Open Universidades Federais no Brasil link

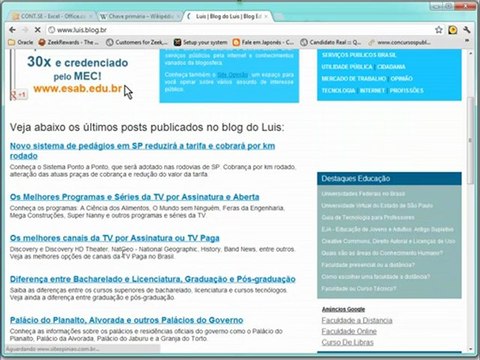tap(363, 194)
